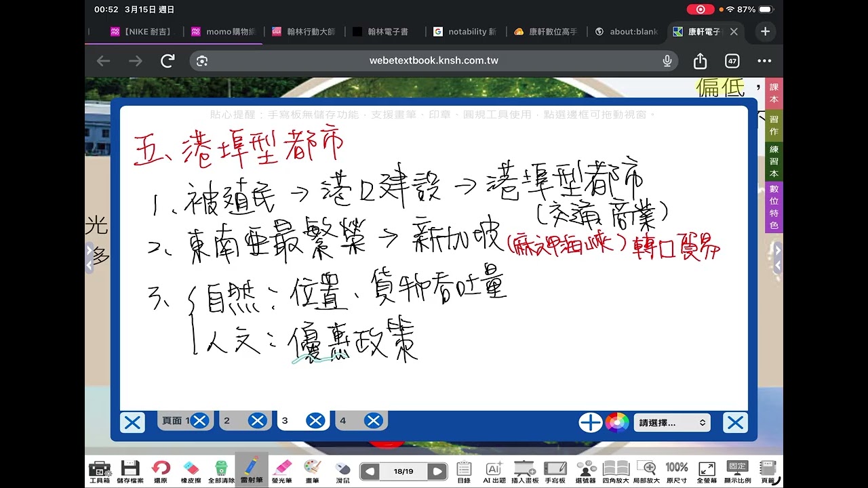Reset to 100% 原尺寸
Screen dimensions: 868x488
tap(677, 471)
